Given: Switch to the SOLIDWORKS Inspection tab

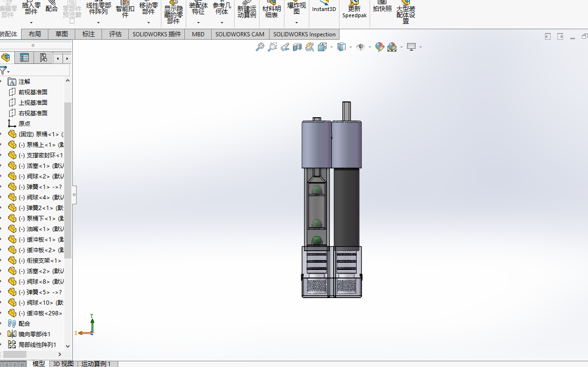Looking at the screenshot, I should 305,34.
